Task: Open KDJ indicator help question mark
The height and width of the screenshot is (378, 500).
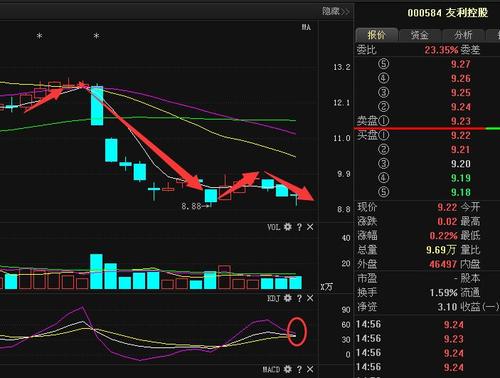Action: (x=299, y=298)
